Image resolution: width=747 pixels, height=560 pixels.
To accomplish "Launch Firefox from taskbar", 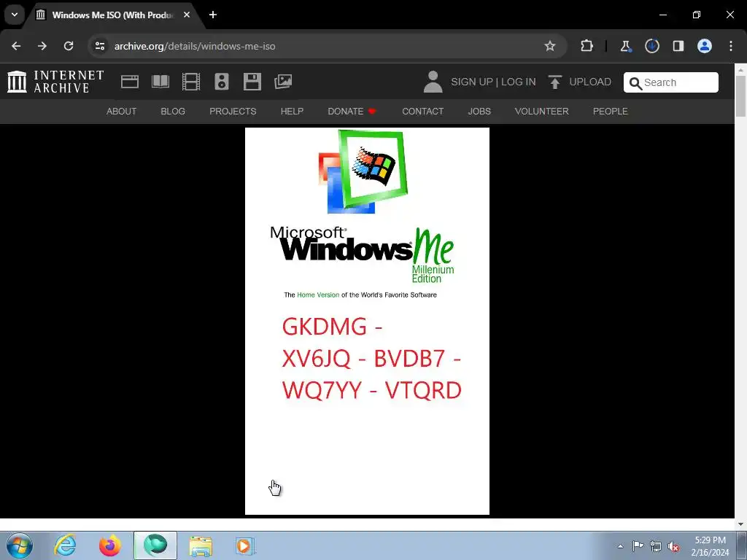I will click(110, 545).
